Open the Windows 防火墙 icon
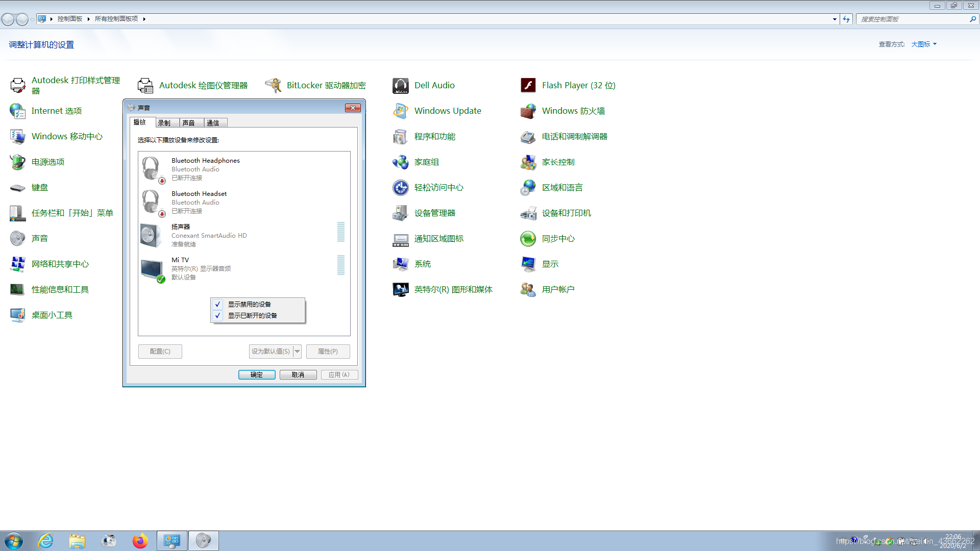Viewport: 980px width, 551px height. pos(573,111)
